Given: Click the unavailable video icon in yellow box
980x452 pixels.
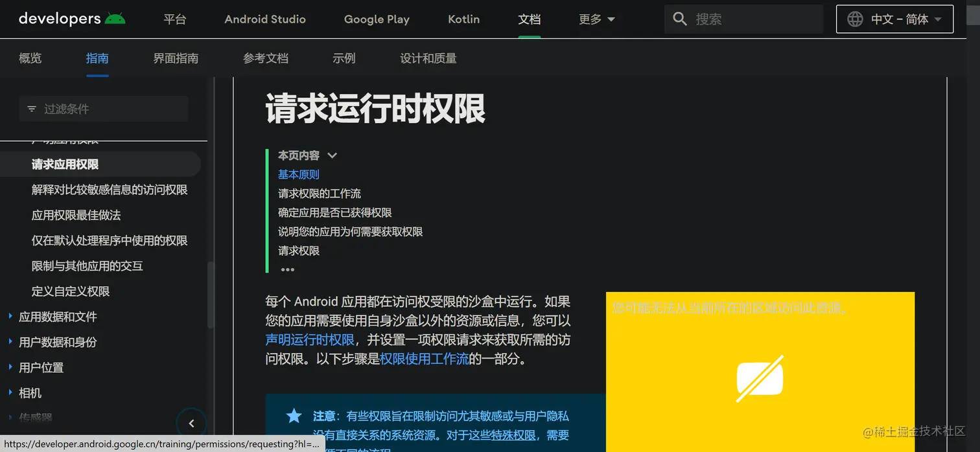Looking at the screenshot, I should coord(760,378).
